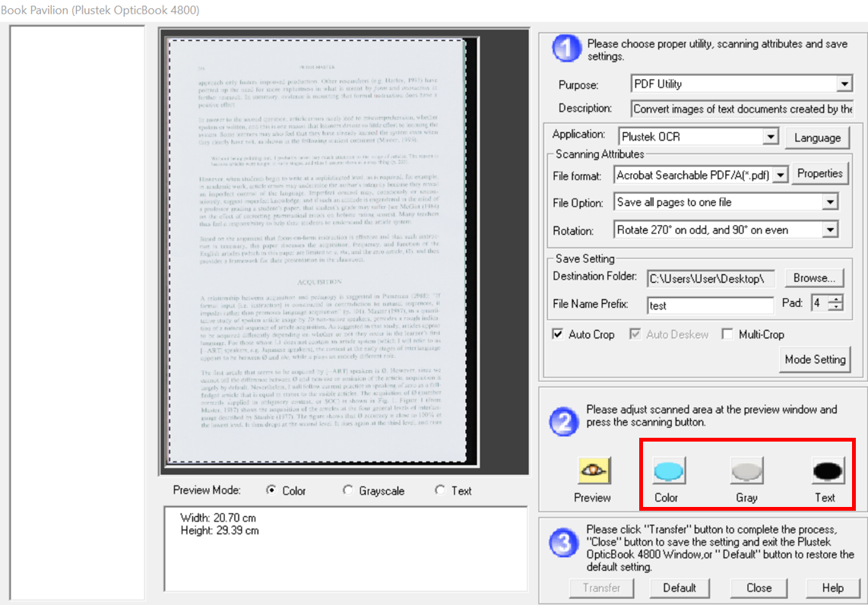Expand the File Option dropdown

point(830,203)
